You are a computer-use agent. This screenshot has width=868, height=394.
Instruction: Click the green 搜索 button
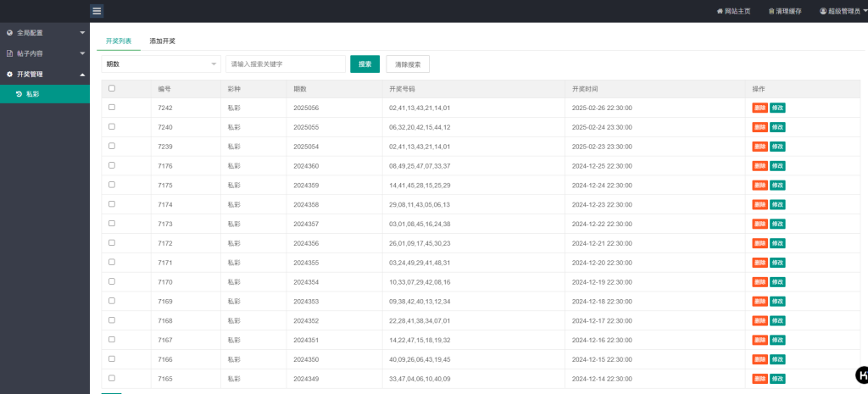pos(364,64)
